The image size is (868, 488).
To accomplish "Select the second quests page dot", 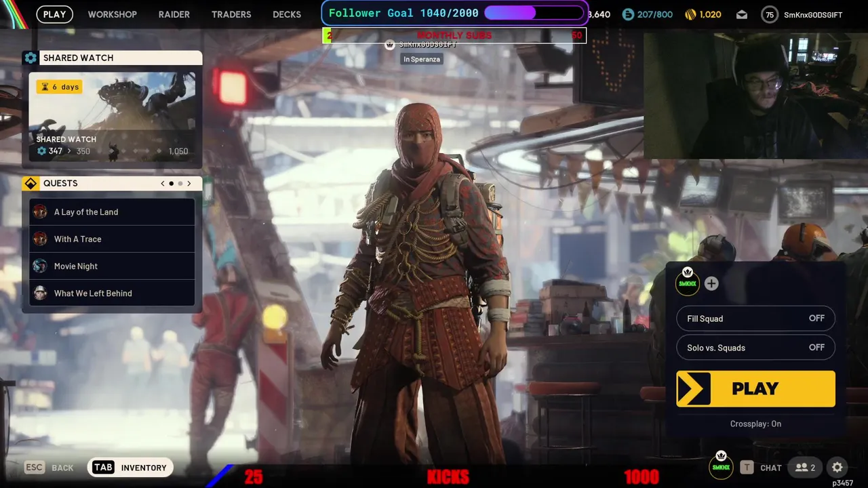I will [180, 184].
